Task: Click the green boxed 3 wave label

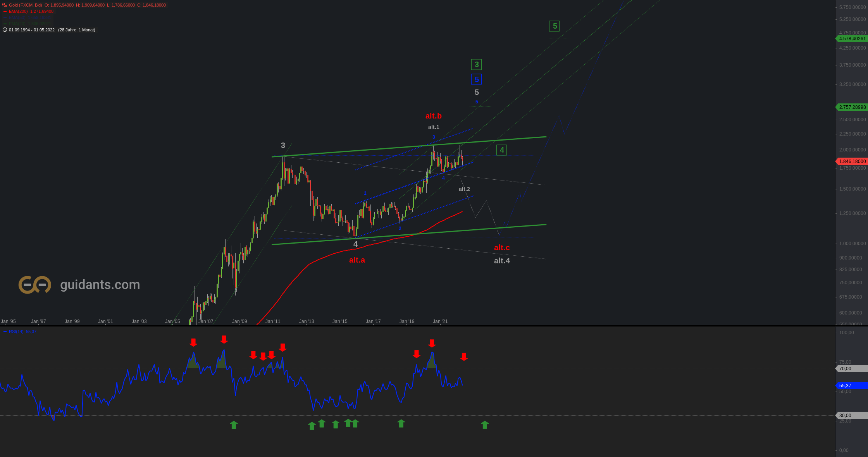Action: click(x=477, y=65)
